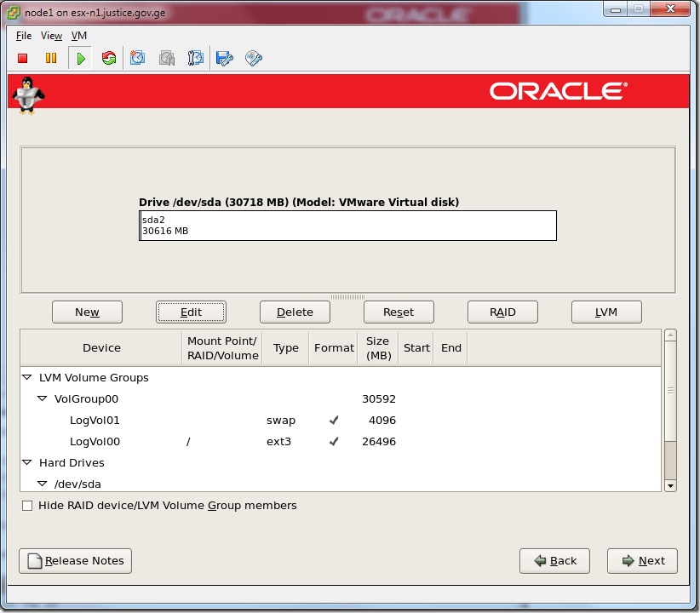Screen dimensions: 700x613
Task: Open the snapshot manager
Action: 195,58
